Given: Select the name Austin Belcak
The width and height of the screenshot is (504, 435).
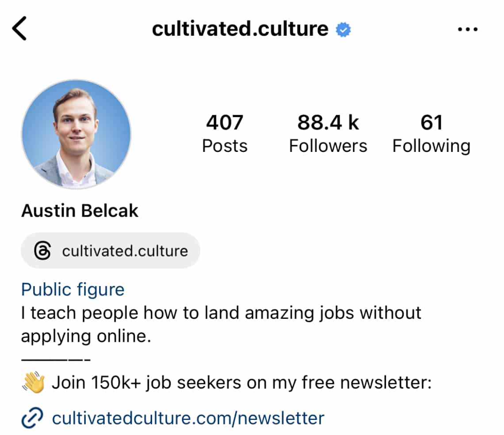Looking at the screenshot, I should (80, 211).
